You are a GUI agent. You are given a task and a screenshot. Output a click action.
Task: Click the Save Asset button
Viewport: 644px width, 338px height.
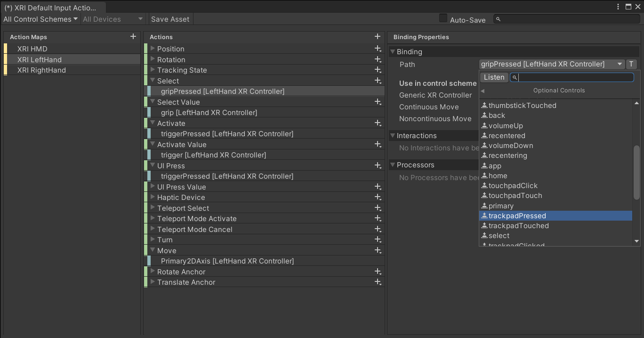coord(170,19)
